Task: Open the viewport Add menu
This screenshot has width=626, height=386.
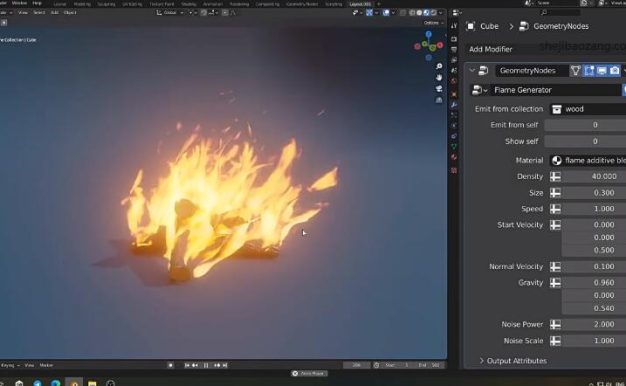Action: point(55,13)
